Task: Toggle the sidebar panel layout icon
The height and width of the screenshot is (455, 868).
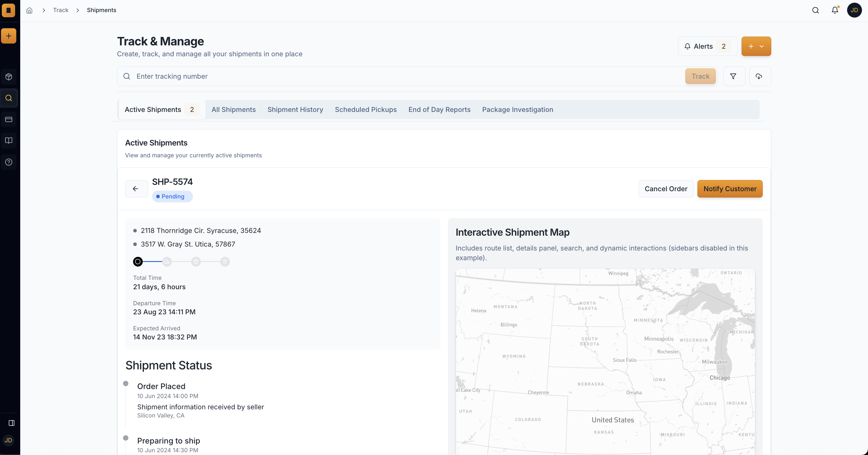Action: pyautogui.click(x=11, y=423)
